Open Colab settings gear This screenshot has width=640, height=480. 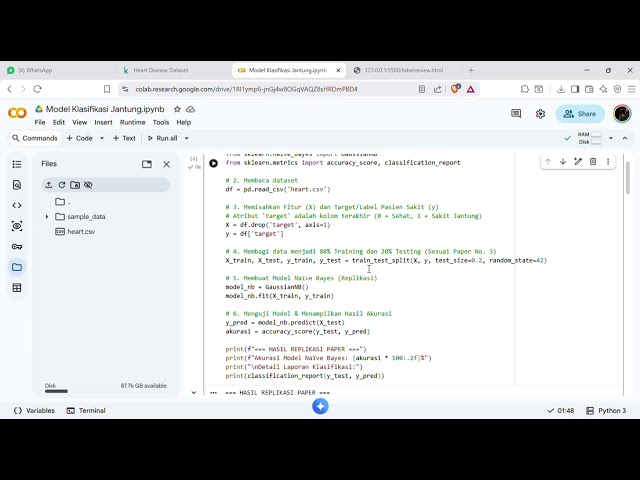(540, 114)
